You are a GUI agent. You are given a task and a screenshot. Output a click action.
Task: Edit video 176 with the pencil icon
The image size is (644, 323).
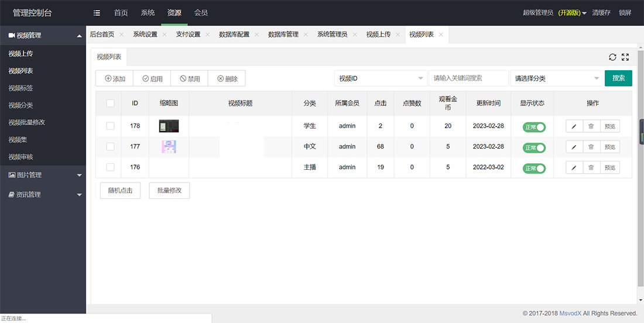(x=574, y=167)
